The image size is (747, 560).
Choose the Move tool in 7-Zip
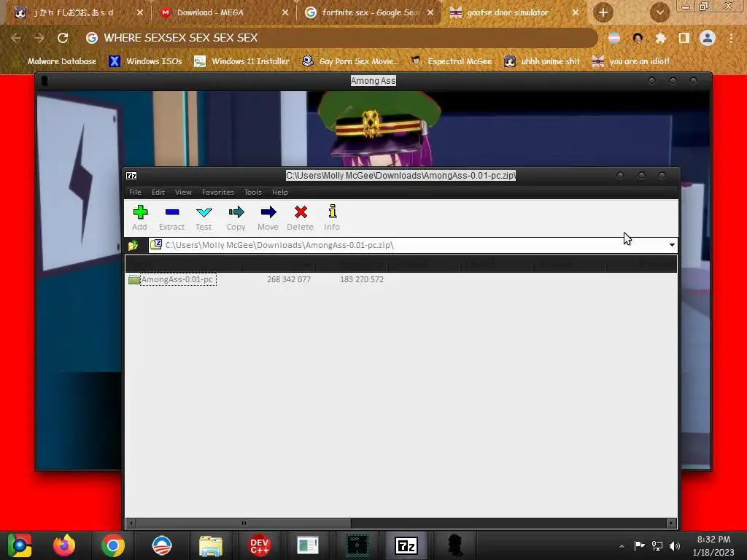(x=268, y=217)
